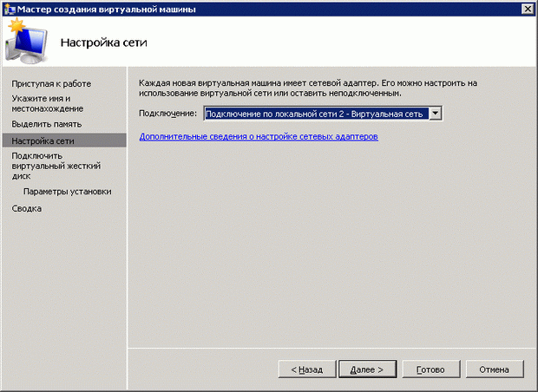Click the computer icon in the wizard header
This screenshot has width=538, height=392.
click(26, 42)
